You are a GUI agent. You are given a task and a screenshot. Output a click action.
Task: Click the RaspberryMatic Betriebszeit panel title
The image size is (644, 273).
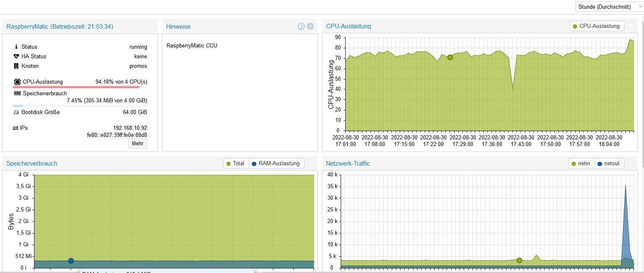[60, 26]
